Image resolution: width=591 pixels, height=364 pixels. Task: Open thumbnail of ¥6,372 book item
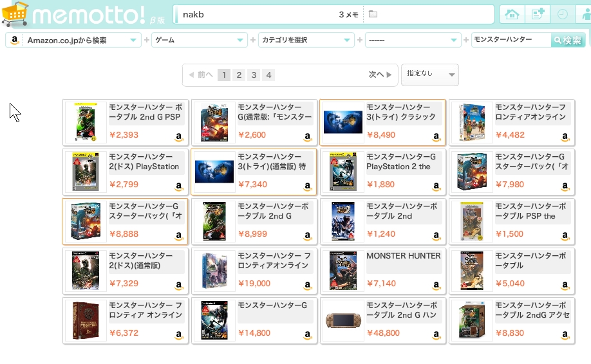pos(86,320)
